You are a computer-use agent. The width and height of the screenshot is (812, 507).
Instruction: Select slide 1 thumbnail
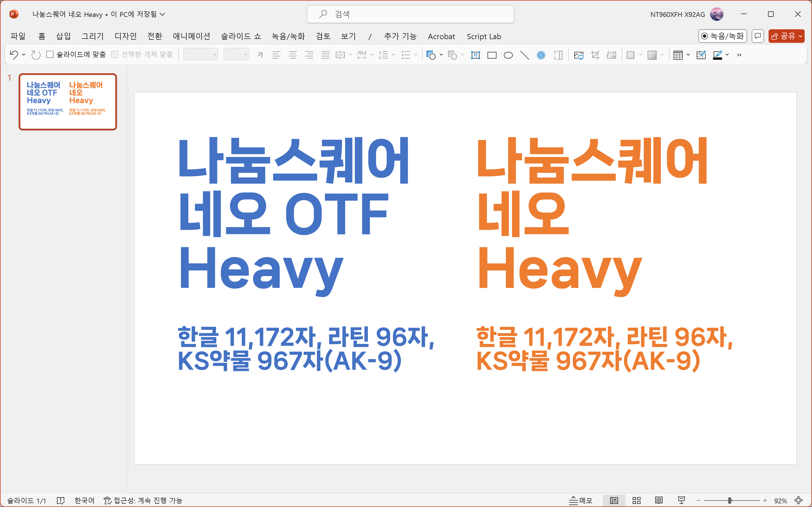point(68,102)
